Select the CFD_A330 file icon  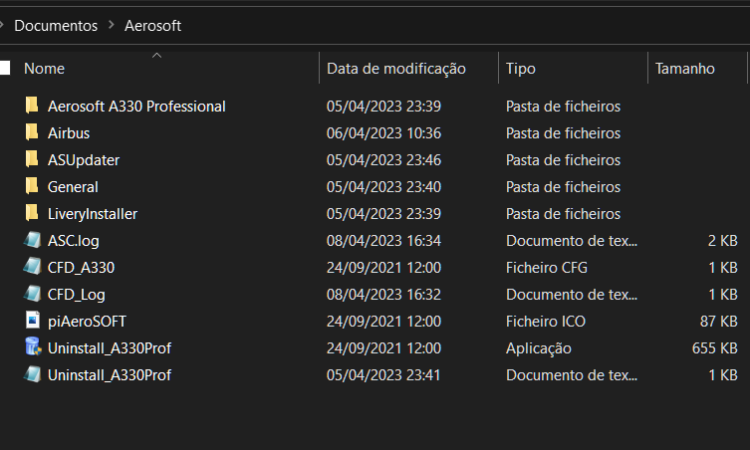32,267
